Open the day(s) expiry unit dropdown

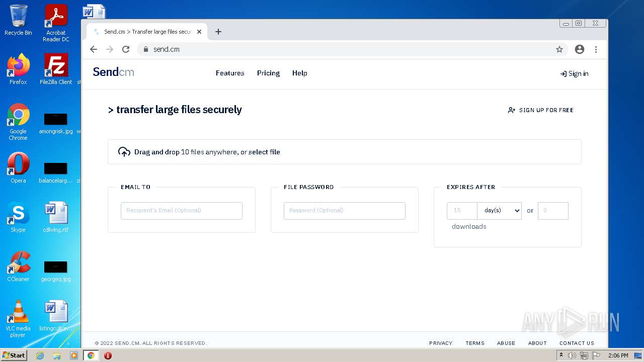click(x=499, y=211)
